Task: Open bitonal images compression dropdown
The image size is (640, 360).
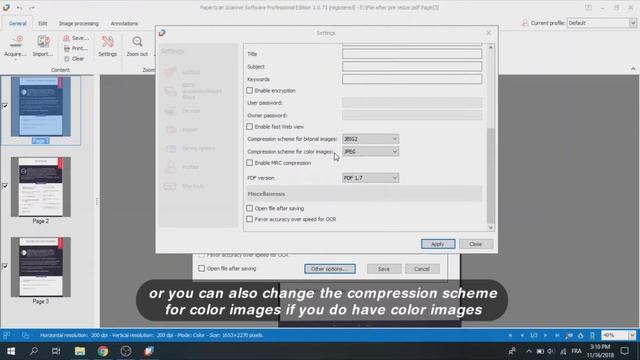Action: (371, 139)
